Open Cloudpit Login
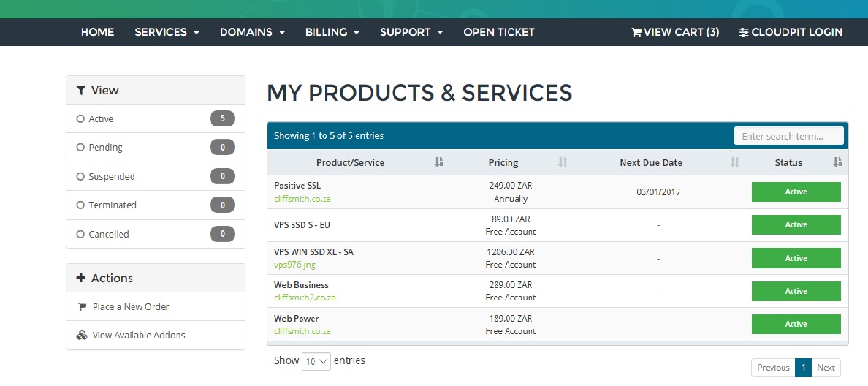This screenshot has width=868, height=386. pyautogui.click(x=791, y=32)
